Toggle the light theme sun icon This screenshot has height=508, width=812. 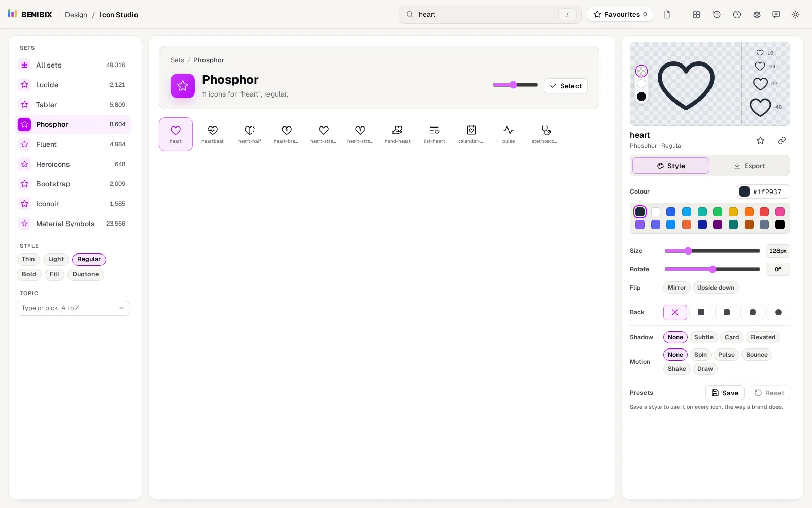point(795,14)
